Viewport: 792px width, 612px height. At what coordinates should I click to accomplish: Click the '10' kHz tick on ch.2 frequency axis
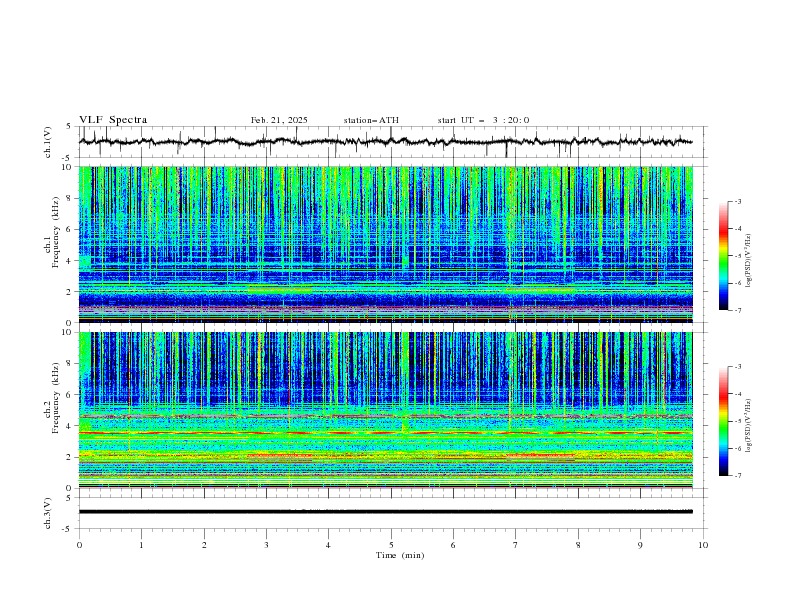click(x=68, y=332)
